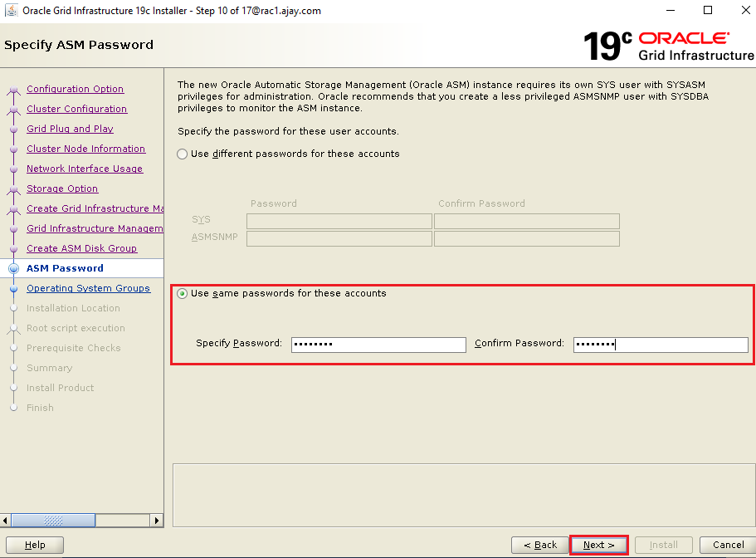Open Help for the installer
This screenshot has width=756, height=558.
tap(35, 545)
